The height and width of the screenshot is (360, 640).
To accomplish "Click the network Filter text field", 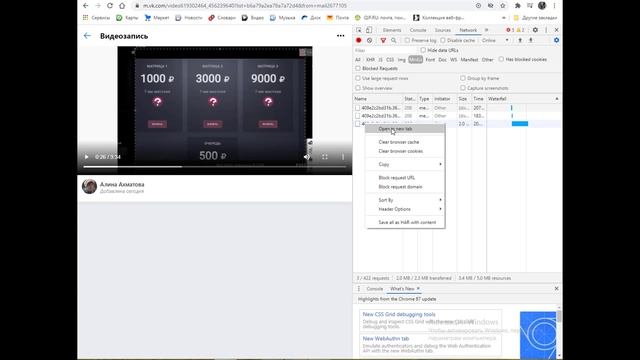I will [x=386, y=50].
